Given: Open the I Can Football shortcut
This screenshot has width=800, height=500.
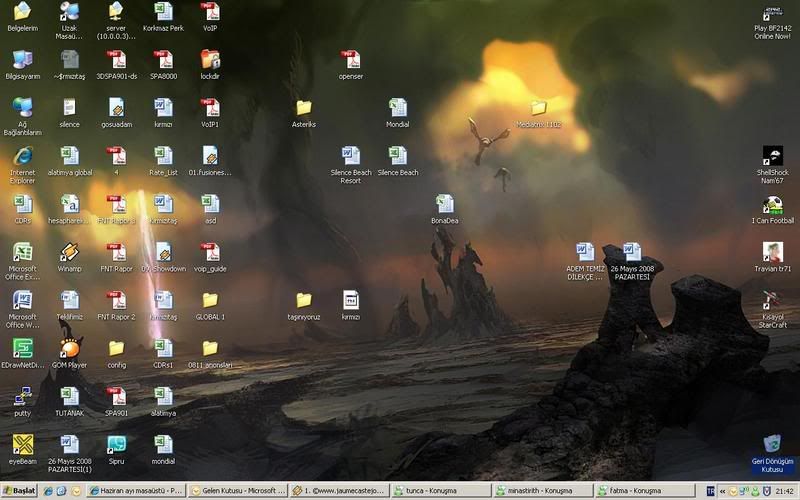Looking at the screenshot, I should coord(772,204).
